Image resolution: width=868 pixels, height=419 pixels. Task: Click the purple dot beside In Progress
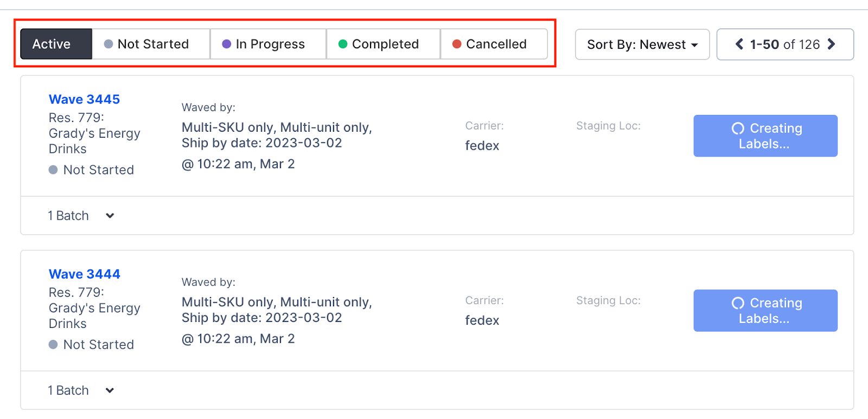point(225,44)
